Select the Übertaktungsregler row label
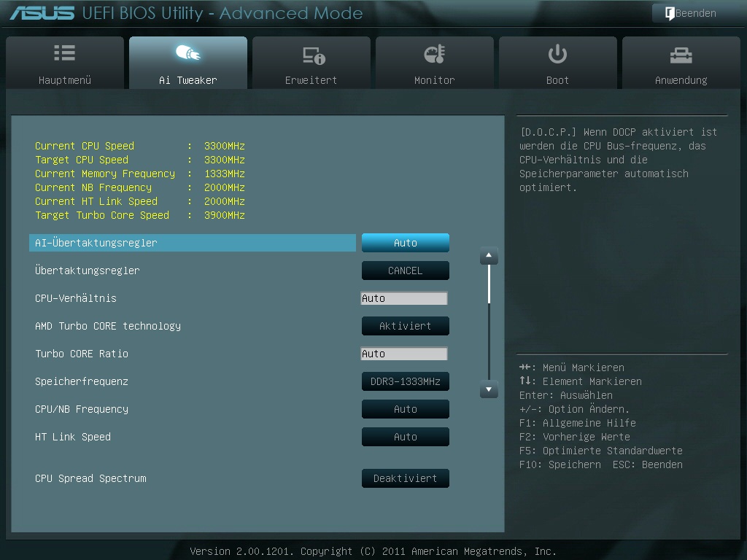Screen dimensions: 747x560 pos(88,271)
